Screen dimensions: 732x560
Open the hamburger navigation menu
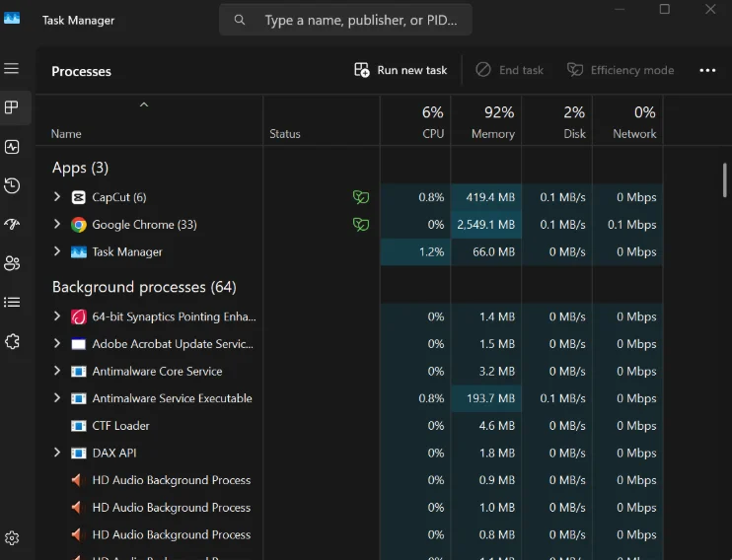[12, 69]
